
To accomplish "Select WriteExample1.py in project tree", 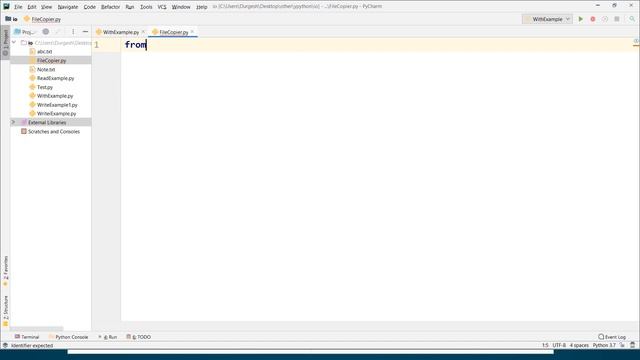I will click(x=57, y=105).
